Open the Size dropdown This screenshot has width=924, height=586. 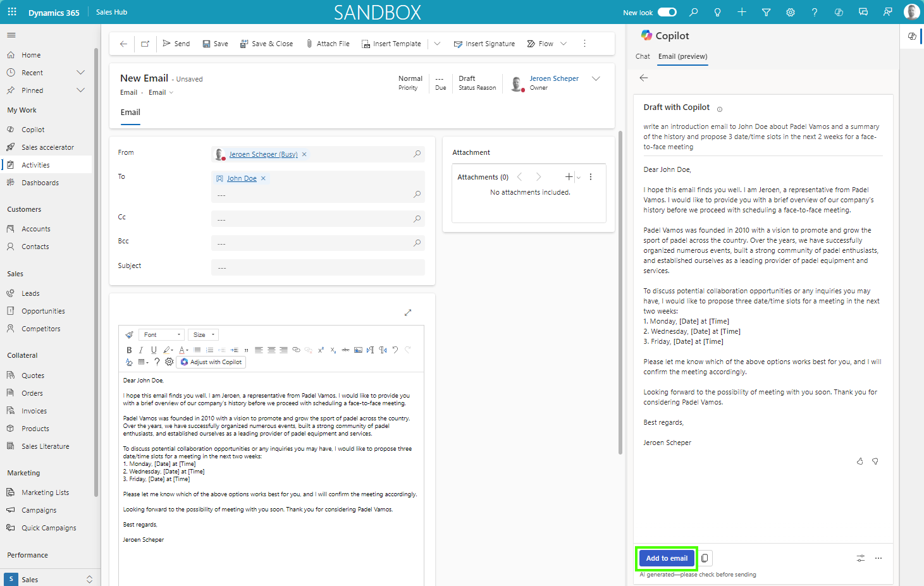204,335
